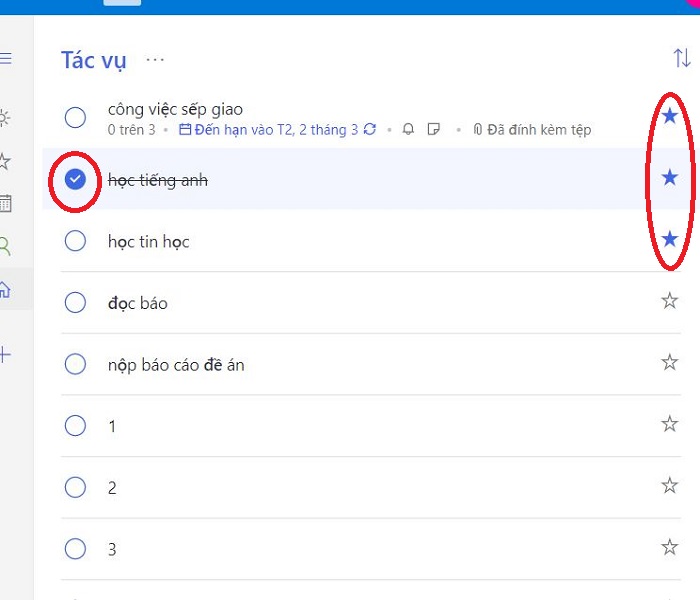
Task: Star the 'nộp báo cáo đề án' task
Action: tap(670, 362)
